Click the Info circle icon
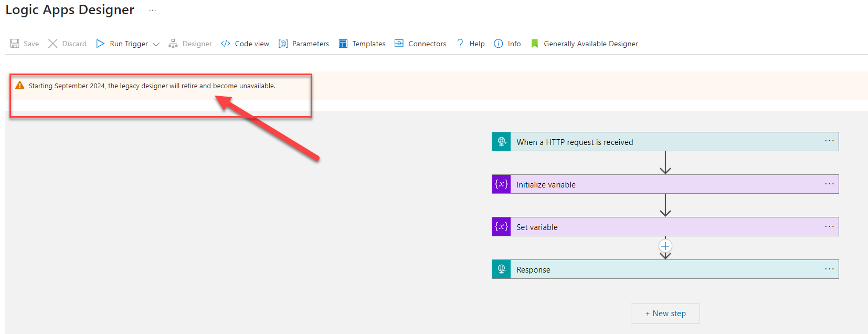The image size is (868, 334). 499,44
